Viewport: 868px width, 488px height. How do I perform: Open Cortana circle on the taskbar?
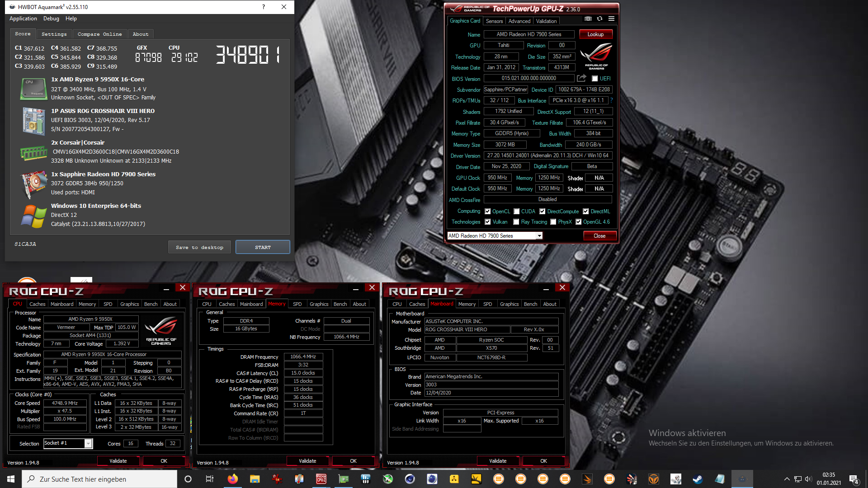188,479
